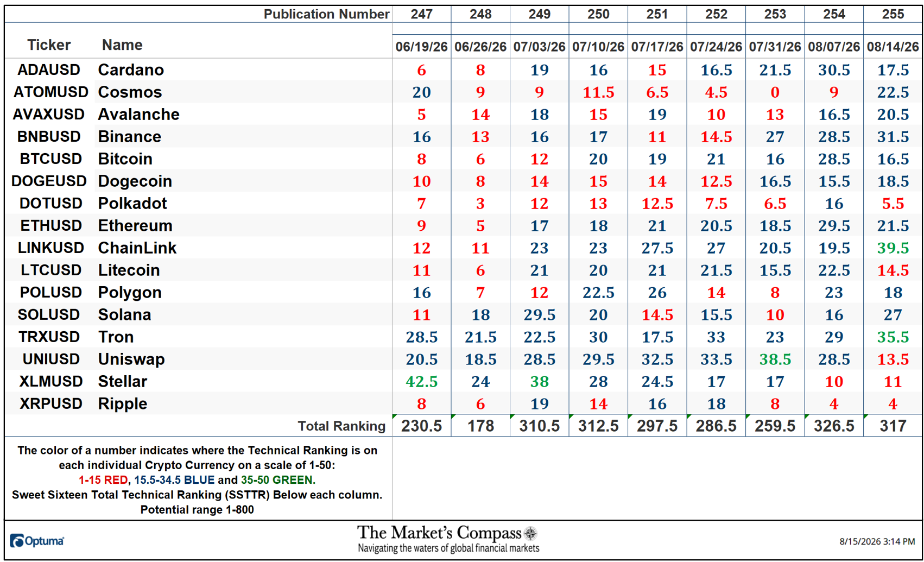Select the "Potential range 1-800" note
Screen dimensions: 924x562
[197, 510]
